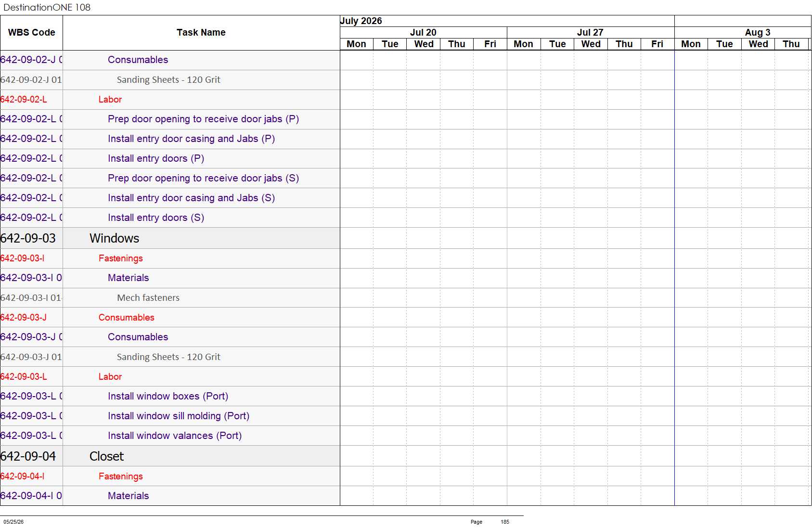Click Sanding Sheets - 120 Grit under 642-09-03-J
Image resolution: width=812 pixels, height=528 pixels.
pos(168,357)
